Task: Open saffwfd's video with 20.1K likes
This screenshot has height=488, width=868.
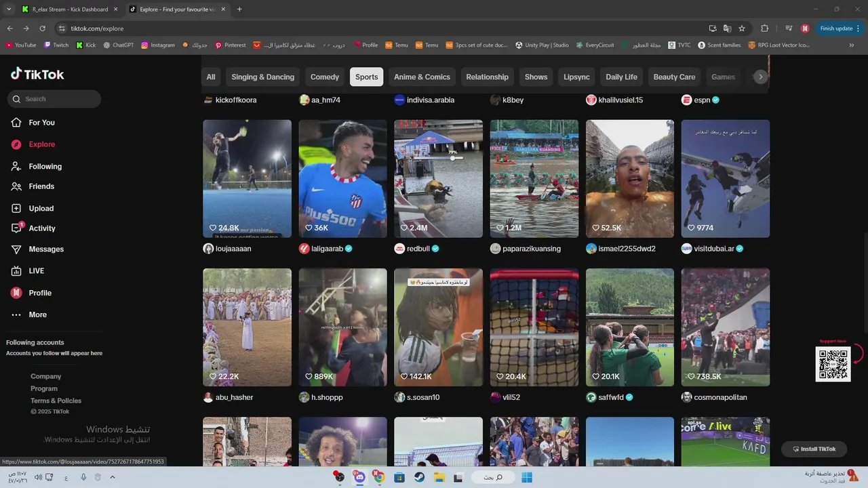Action: pos(630,327)
